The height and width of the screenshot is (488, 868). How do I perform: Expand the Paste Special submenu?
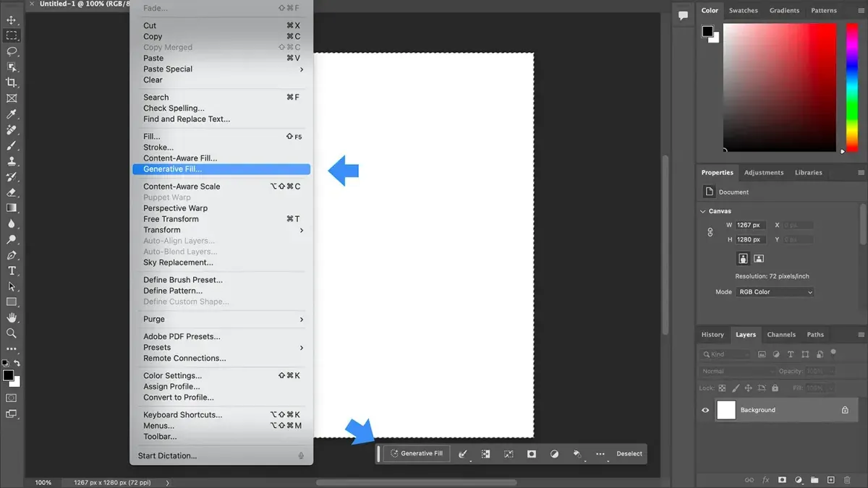click(221, 69)
